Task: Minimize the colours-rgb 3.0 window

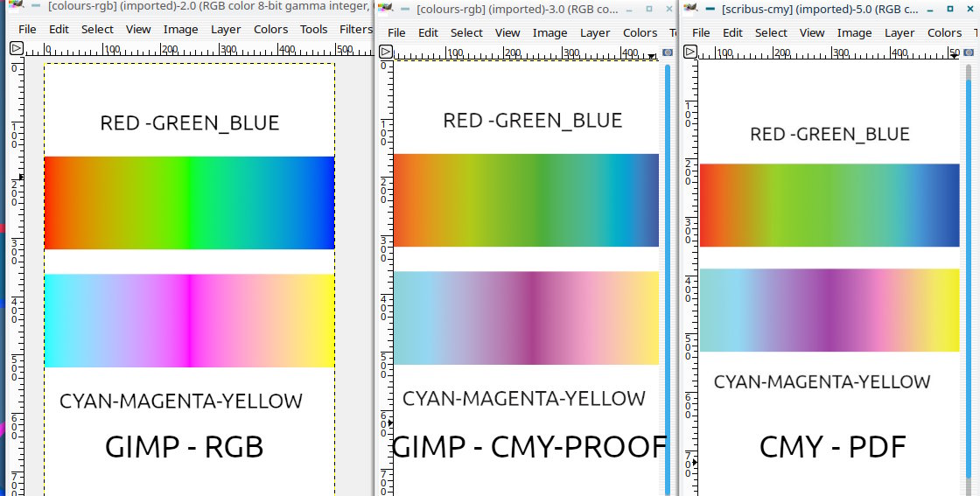Action: click(629, 10)
